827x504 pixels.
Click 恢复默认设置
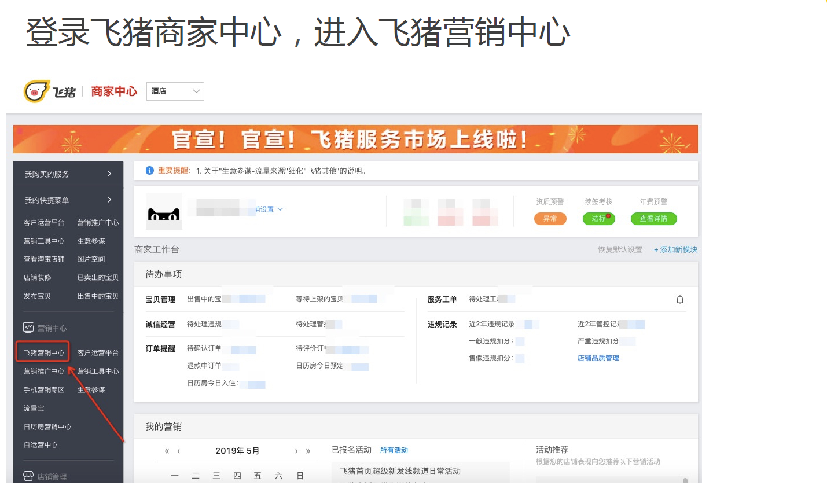[620, 249]
